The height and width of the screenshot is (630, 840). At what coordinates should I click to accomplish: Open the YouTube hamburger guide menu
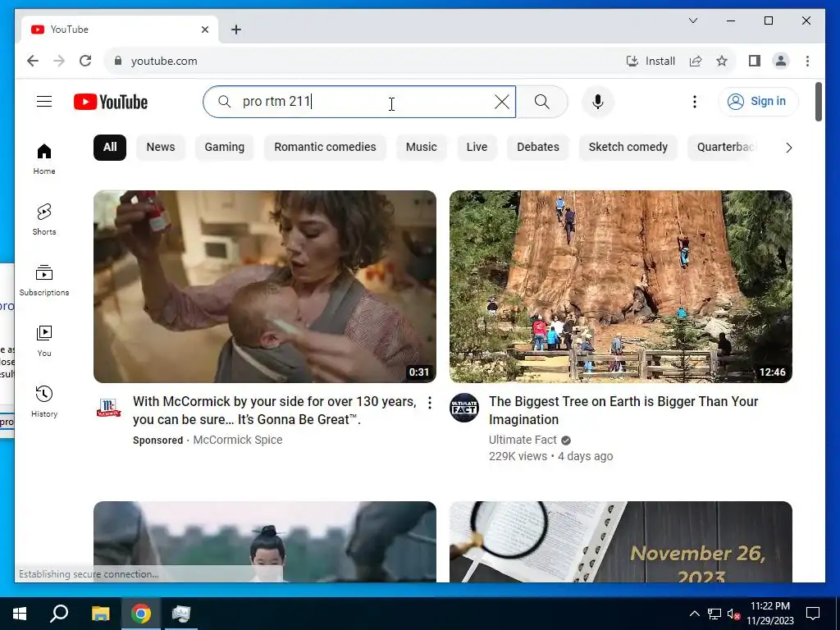pyautogui.click(x=44, y=101)
